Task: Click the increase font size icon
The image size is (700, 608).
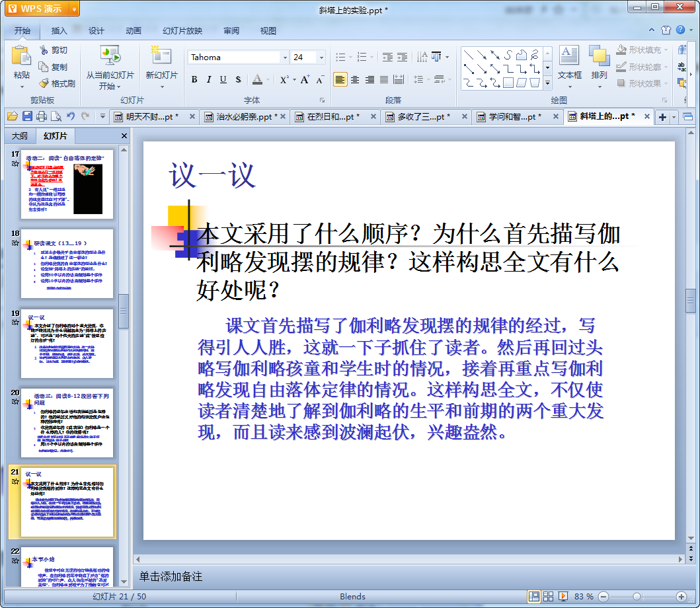Action: tap(305, 79)
